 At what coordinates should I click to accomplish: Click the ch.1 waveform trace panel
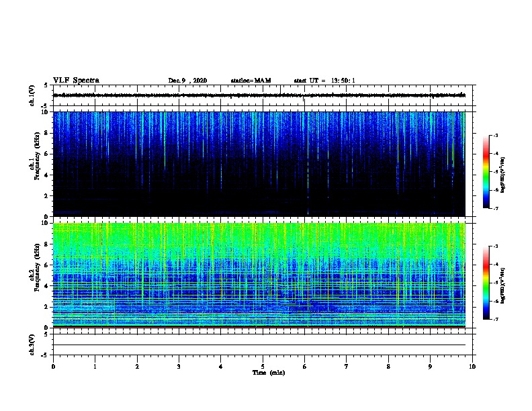point(263,95)
